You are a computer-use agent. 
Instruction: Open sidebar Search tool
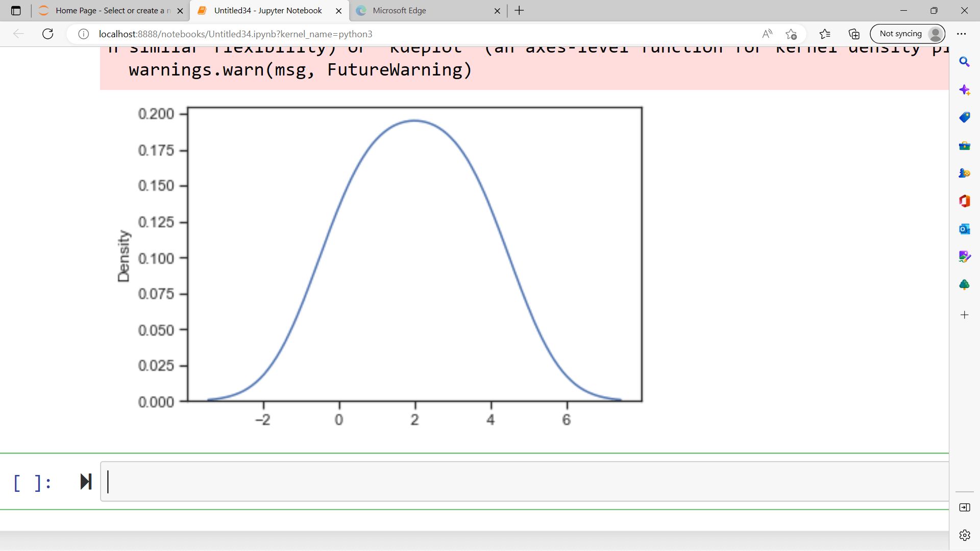pyautogui.click(x=965, y=61)
